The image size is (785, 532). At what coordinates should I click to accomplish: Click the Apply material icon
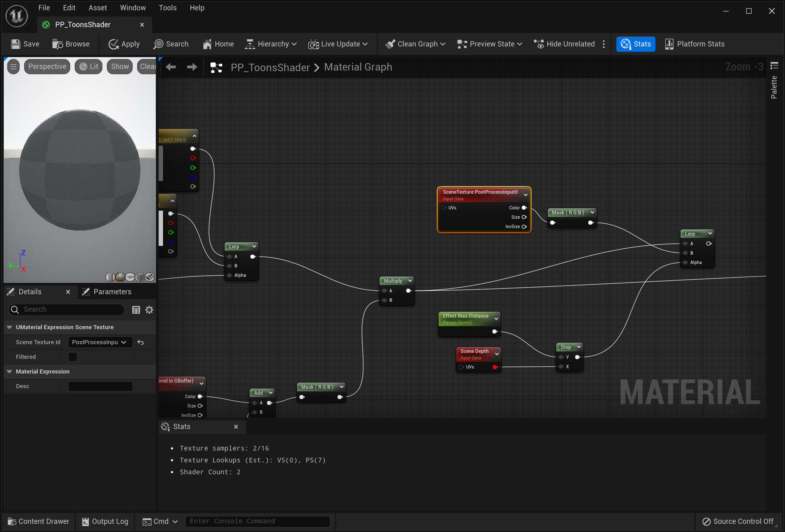pyautogui.click(x=113, y=44)
